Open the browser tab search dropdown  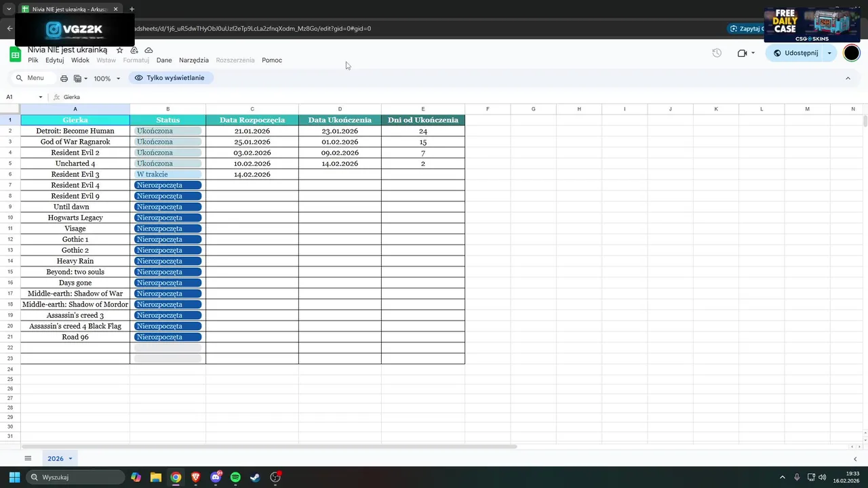(9, 9)
